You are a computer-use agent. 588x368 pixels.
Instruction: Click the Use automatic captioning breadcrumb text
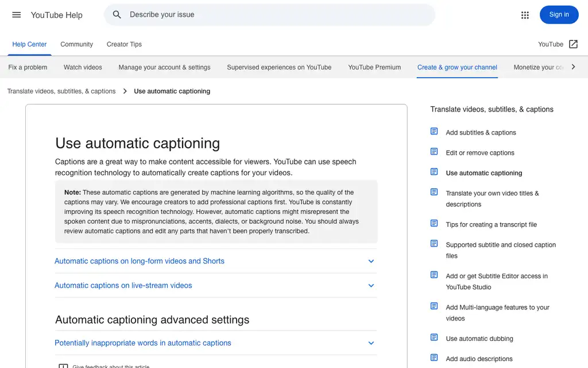click(172, 91)
